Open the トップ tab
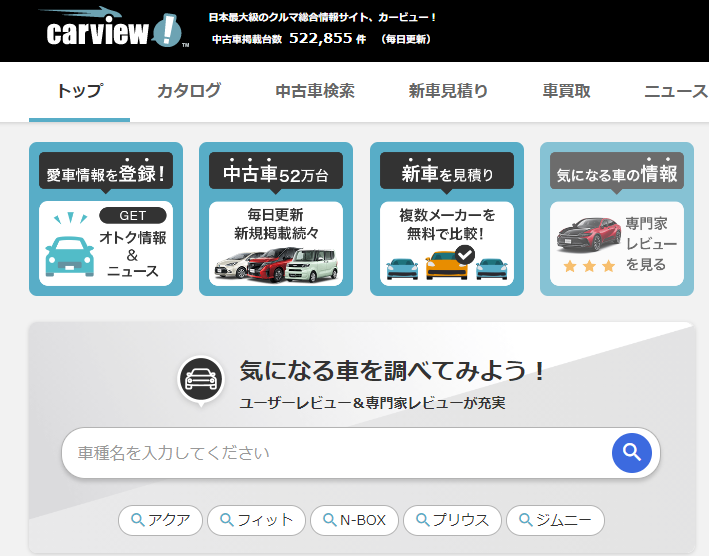709x556 pixels. (x=80, y=91)
